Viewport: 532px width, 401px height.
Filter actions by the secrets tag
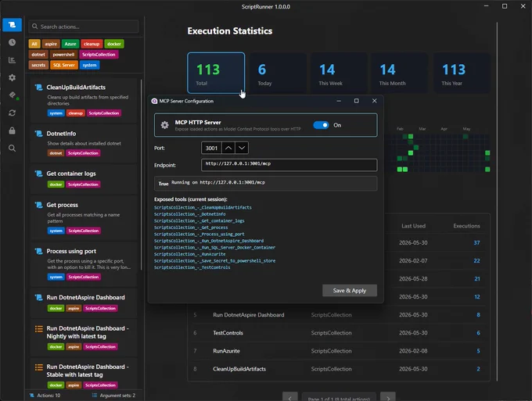[x=38, y=65]
